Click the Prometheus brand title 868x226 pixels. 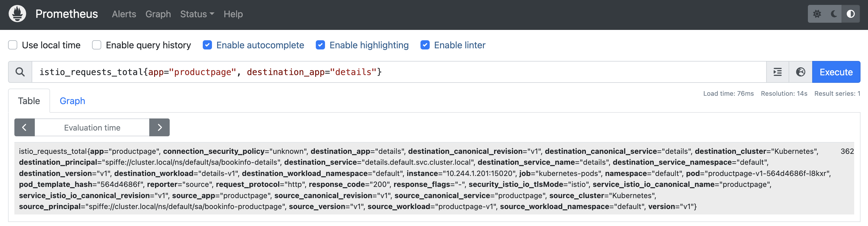tap(67, 14)
